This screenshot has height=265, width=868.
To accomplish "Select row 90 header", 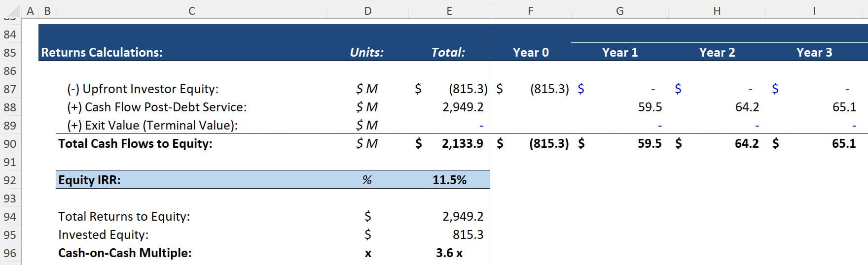I will pos(10,144).
